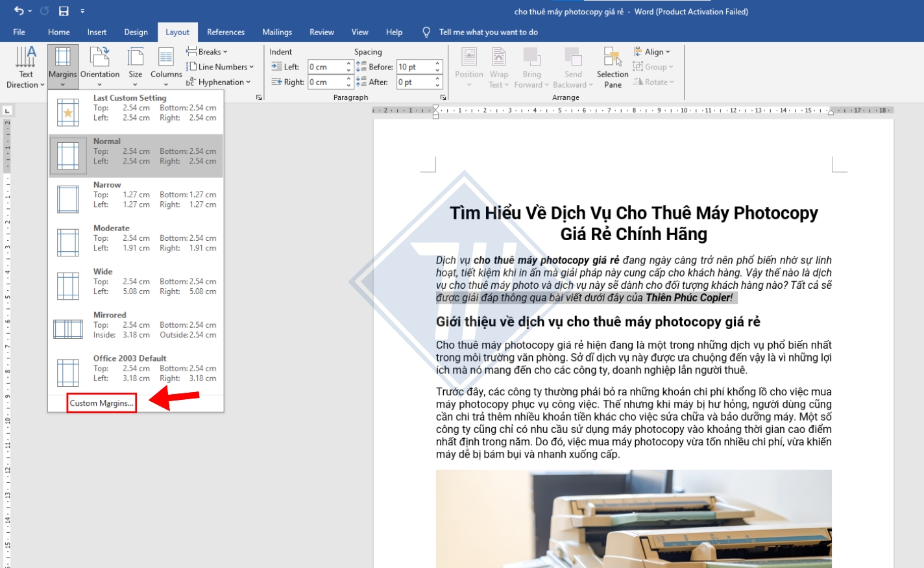Screen dimensions: 924x568
Task: Click the Position icon in Arrange group
Action: click(468, 65)
